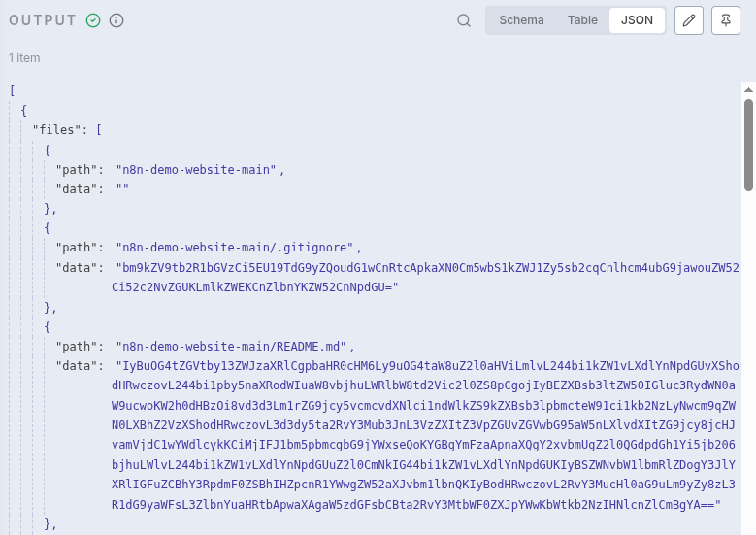Select the "n8n-demo-website-main" path value
Screen dimensions: 756x535
198,169
